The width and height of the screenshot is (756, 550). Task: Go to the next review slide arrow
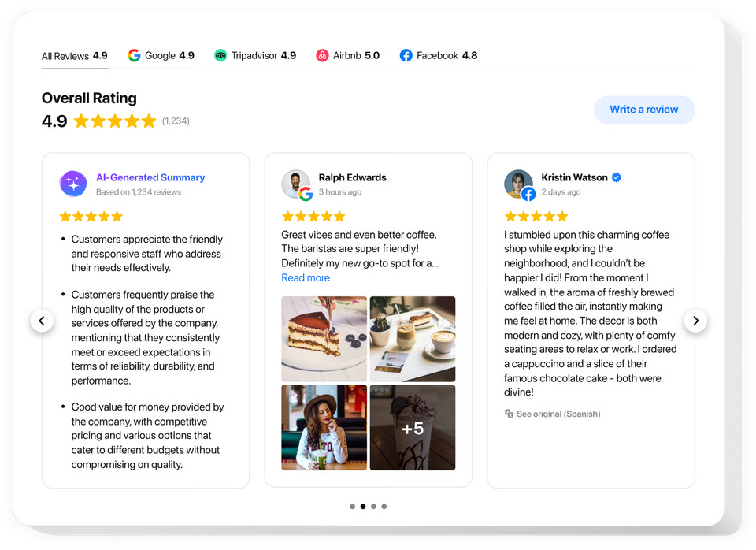695,321
